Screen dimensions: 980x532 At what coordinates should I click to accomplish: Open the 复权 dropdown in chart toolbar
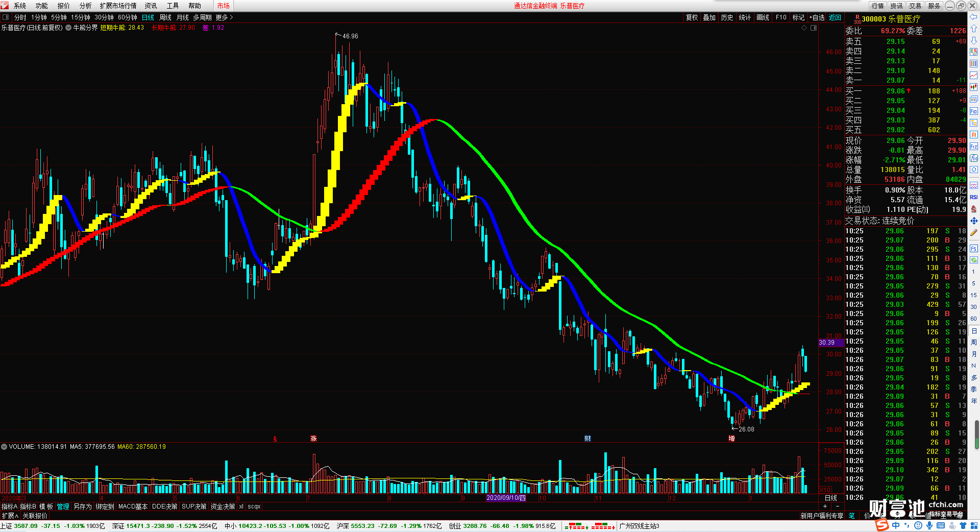[692, 17]
